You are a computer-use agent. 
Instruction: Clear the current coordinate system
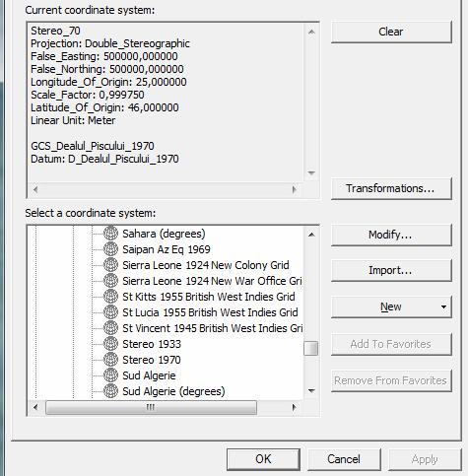(x=391, y=32)
